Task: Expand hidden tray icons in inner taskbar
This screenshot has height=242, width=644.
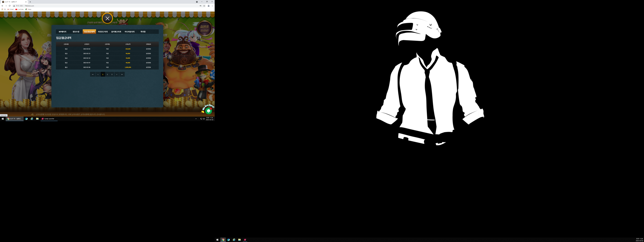Action: click(196, 119)
